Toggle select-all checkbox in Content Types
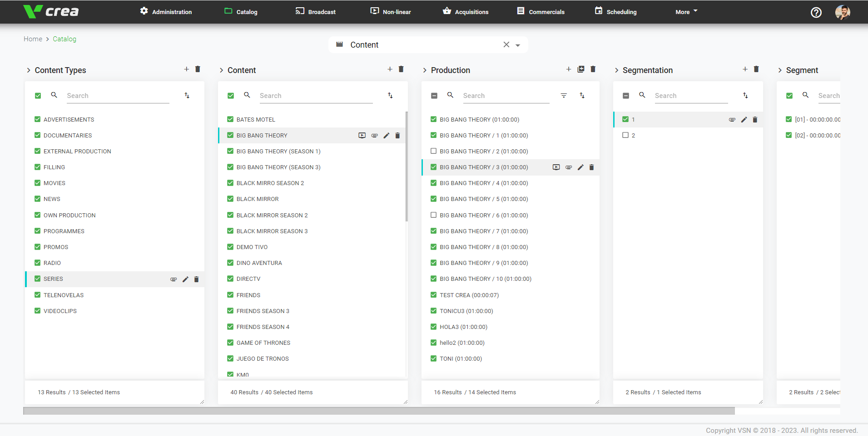The height and width of the screenshot is (436, 868). click(38, 96)
